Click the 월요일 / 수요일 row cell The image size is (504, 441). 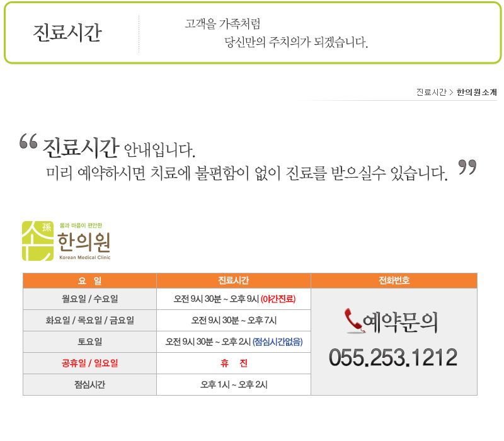point(89,299)
